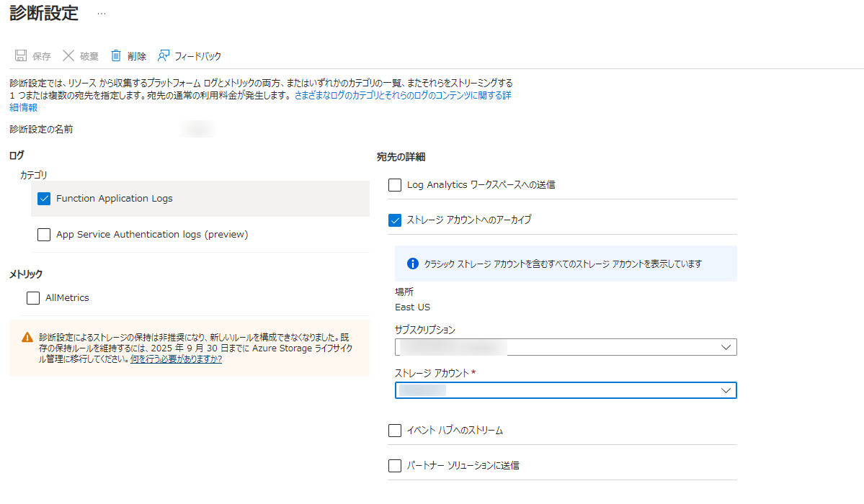Click the 場所 label
Image resolution: width=864 pixels, height=504 pixels.
[404, 292]
